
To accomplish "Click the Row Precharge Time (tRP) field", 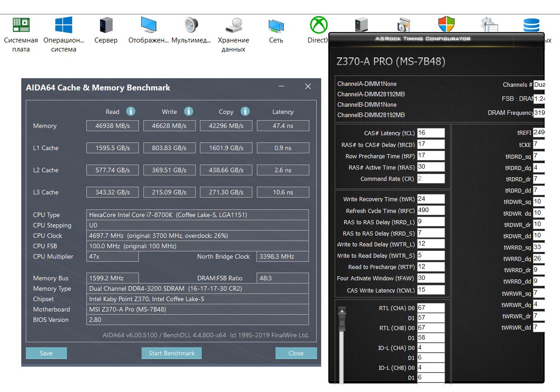I will 431,156.
